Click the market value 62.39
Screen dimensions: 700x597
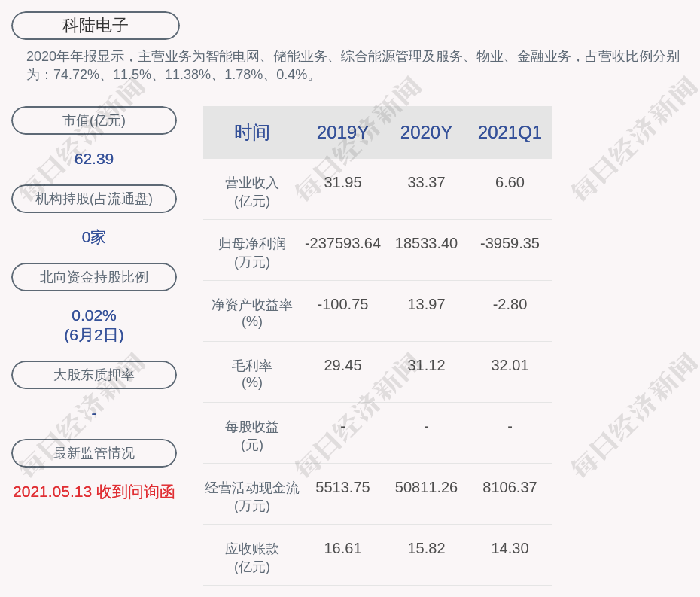(94, 159)
